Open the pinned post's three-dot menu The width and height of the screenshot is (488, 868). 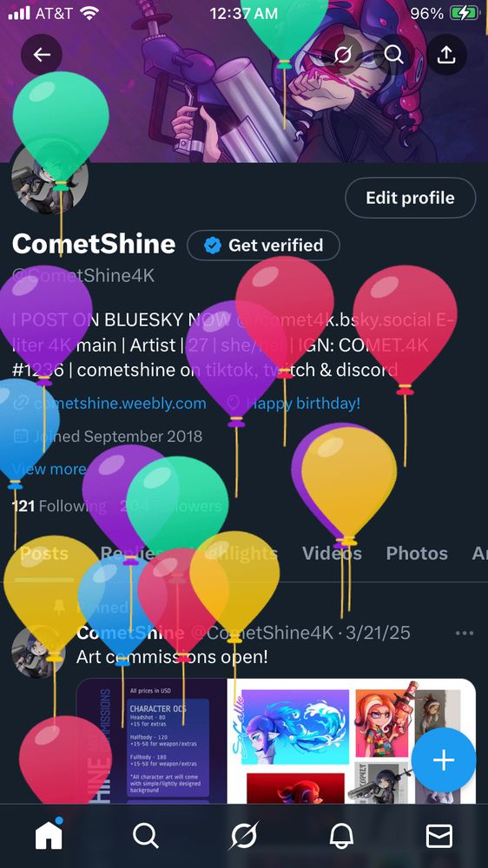465,633
